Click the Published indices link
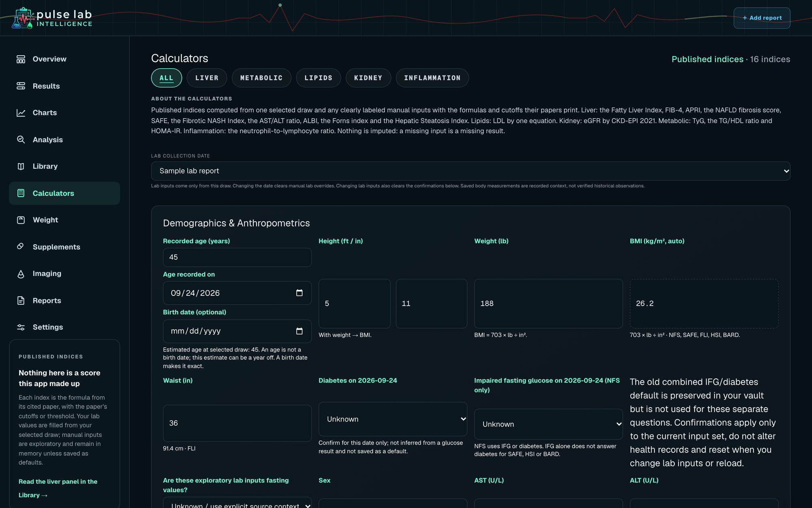This screenshot has width=812, height=508. [707, 59]
